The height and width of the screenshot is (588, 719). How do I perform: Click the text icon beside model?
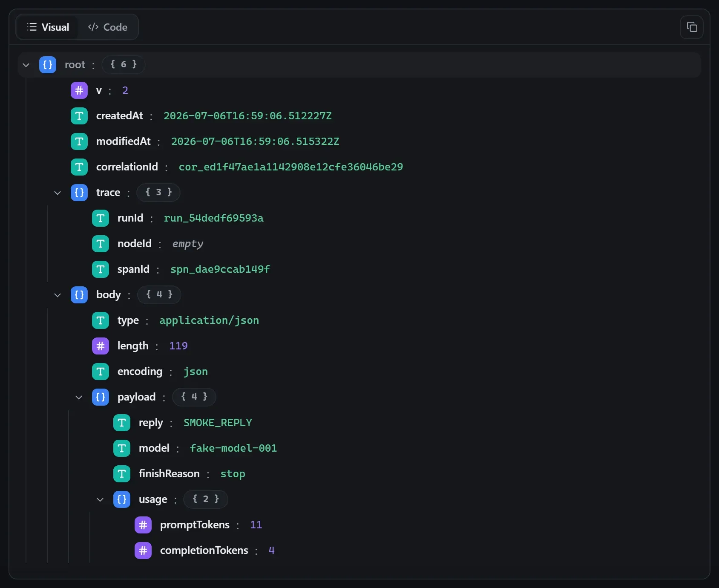click(x=122, y=448)
